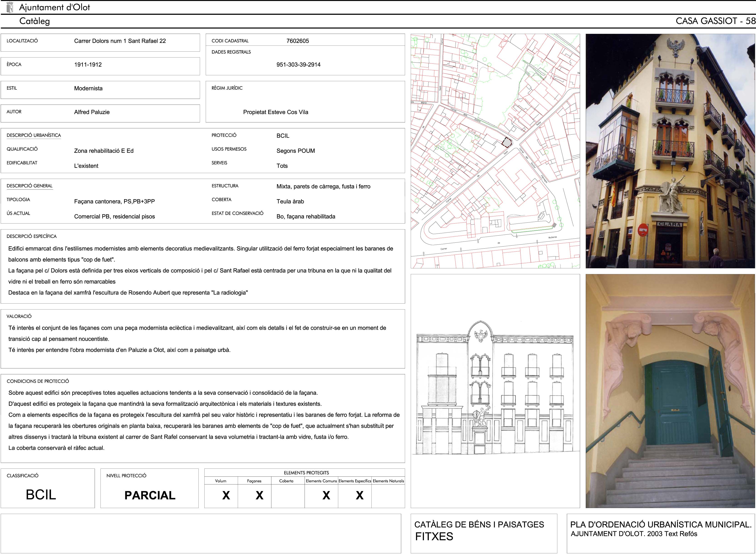Open the building corner façade photo
Screen dimensions: 756x554
point(670,151)
